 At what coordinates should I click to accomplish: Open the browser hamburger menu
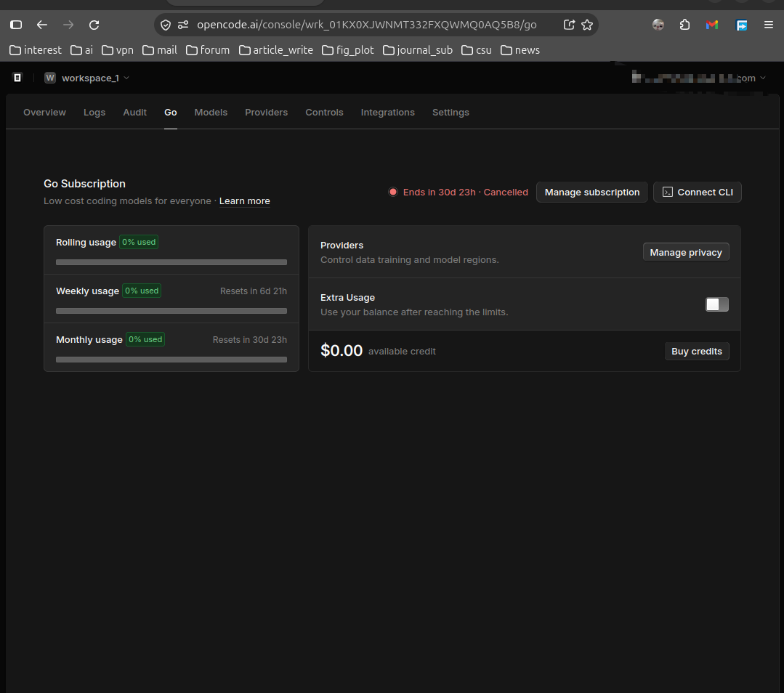click(x=769, y=25)
